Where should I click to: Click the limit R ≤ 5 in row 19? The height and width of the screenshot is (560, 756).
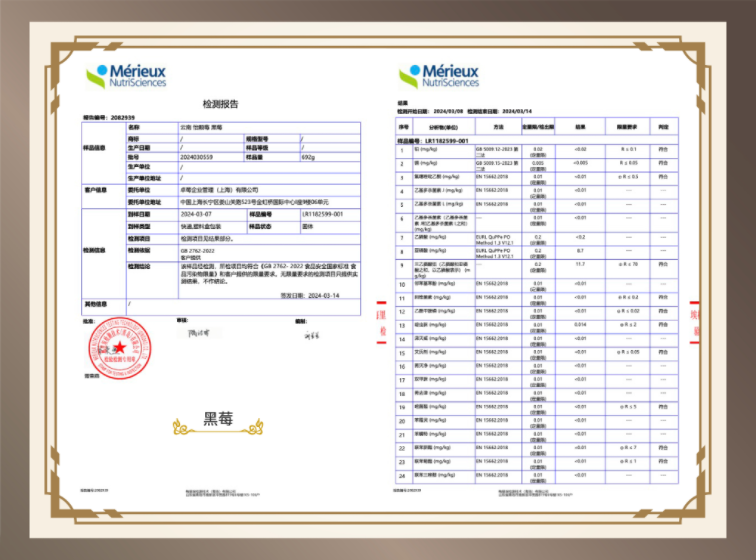(628, 407)
